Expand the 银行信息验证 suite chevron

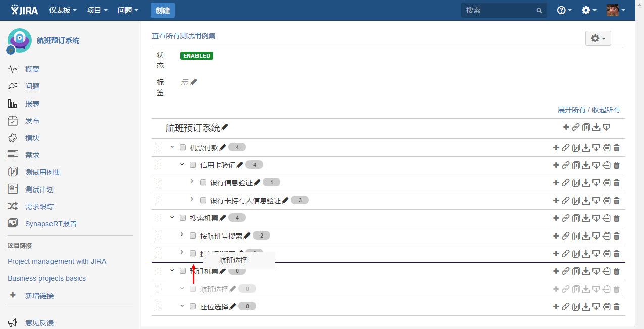coord(192,181)
